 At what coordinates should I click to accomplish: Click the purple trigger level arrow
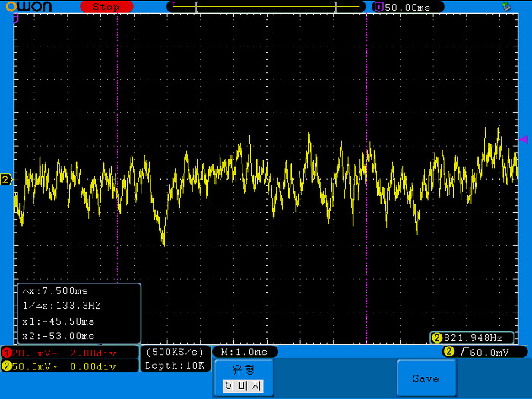click(524, 139)
